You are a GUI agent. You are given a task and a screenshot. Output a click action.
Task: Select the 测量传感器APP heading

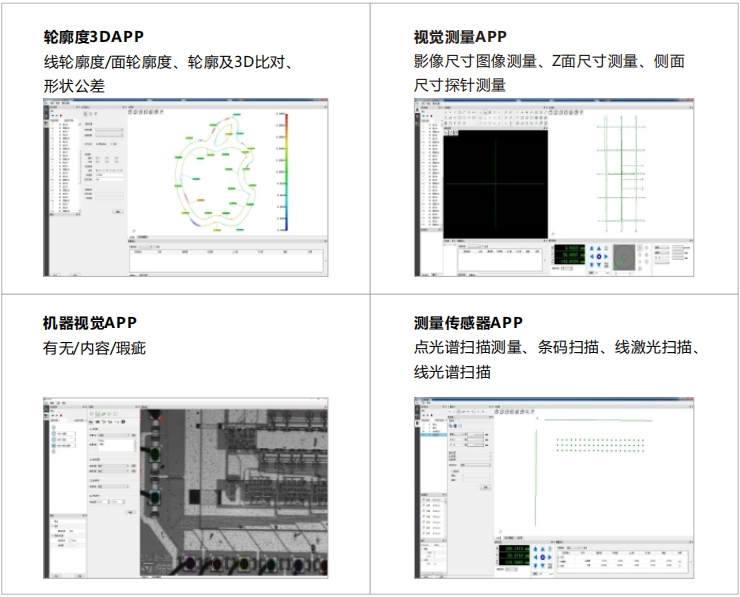[468, 323]
